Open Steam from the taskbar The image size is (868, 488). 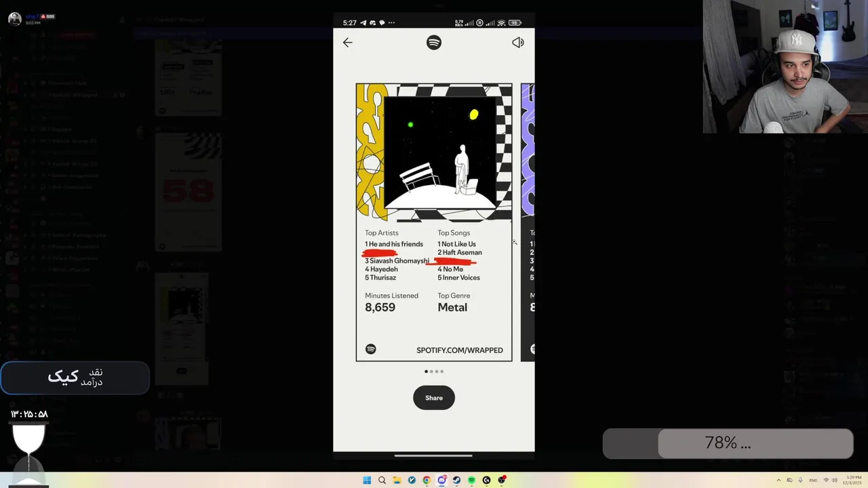456,480
